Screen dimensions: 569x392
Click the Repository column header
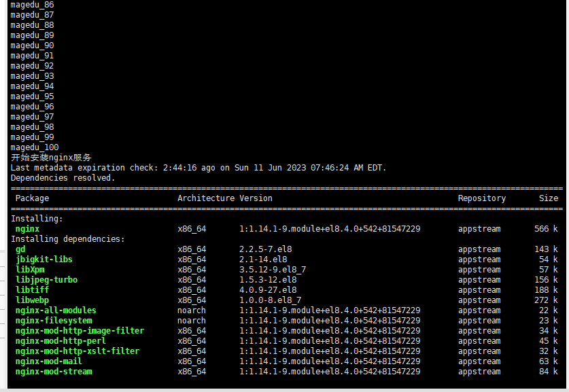click(481, 198)
